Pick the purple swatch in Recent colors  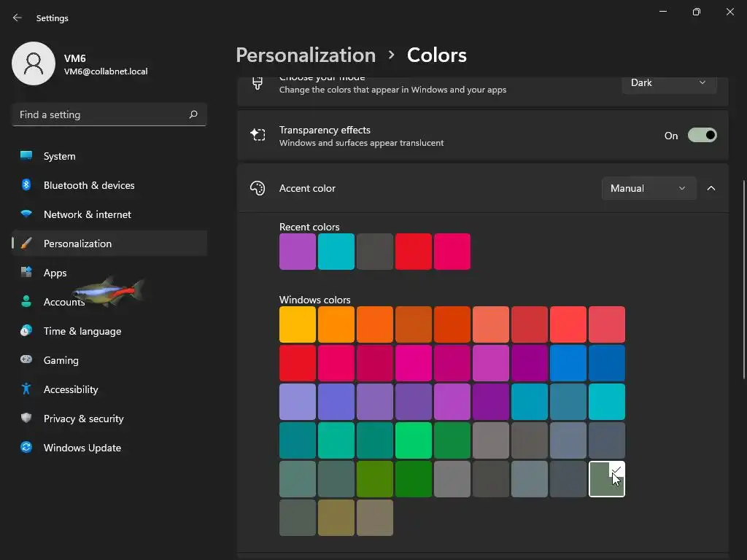click(298, 252)
